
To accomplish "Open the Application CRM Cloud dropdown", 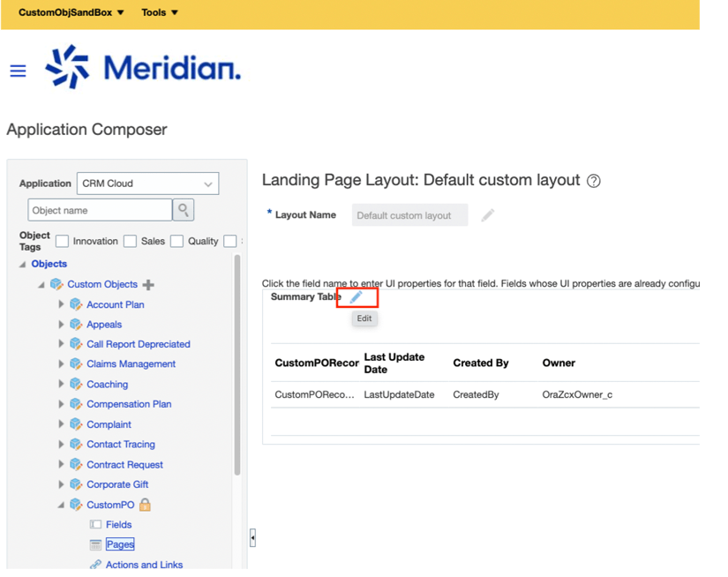I will 147,184.
